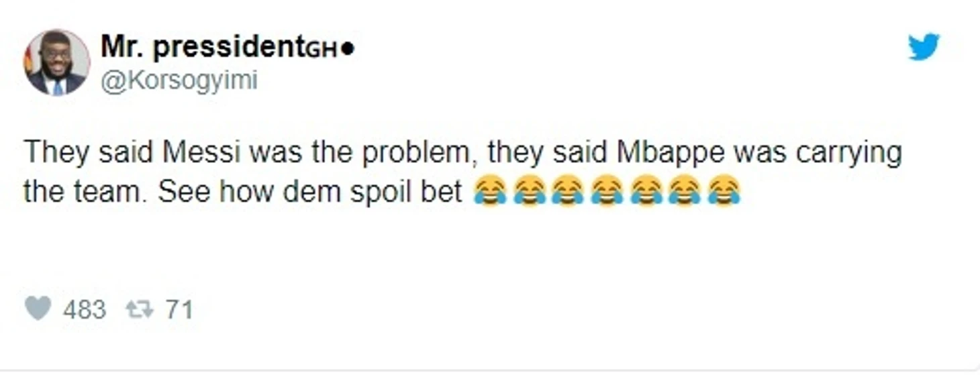Click the last laughing-crying emoji in the tweet
980x375 pixels.
pos(723,192)
